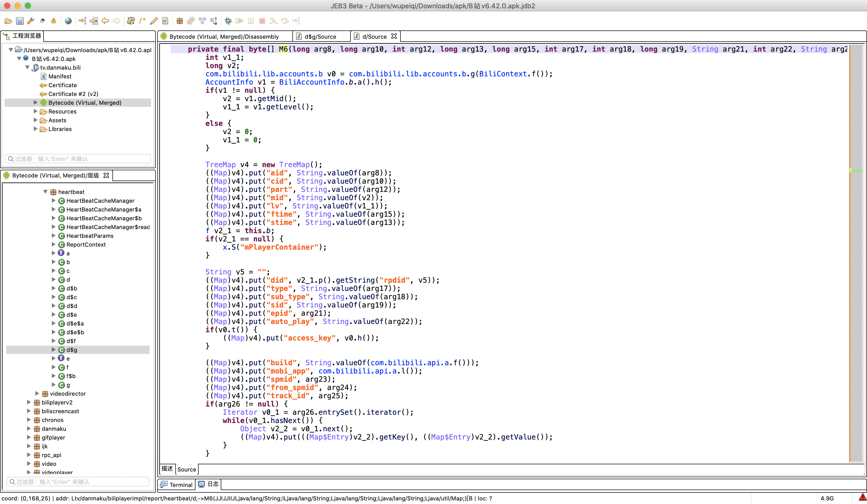
Task: Click the hierarchy filter input field
Action: pos(78,482)
